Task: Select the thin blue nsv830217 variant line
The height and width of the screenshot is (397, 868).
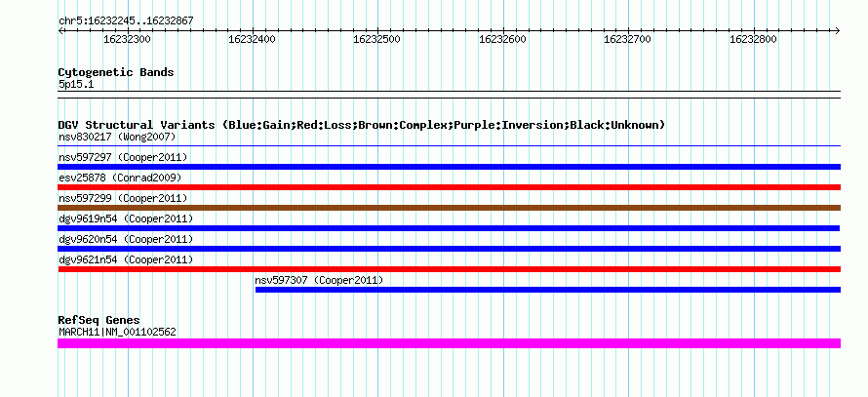Action: [x=449, y=146]
